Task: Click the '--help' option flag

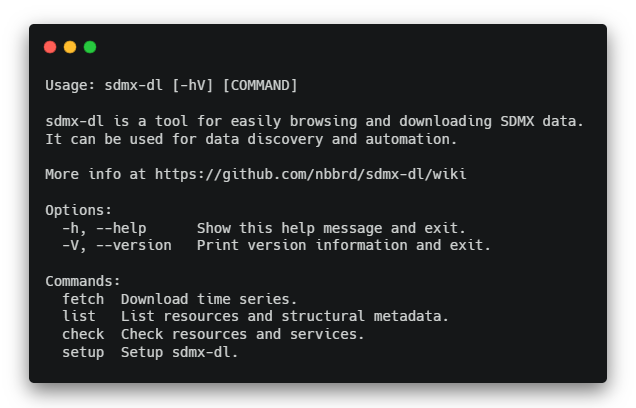Action: coord(121,228)
